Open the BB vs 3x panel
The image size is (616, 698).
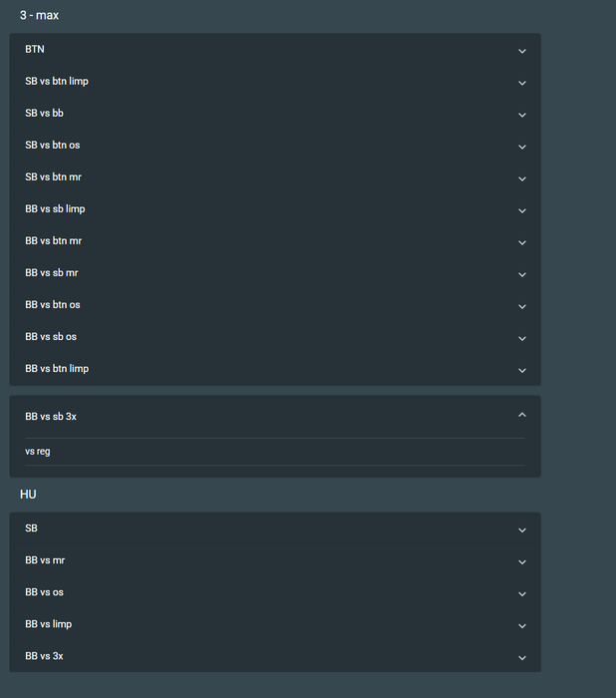522,657
